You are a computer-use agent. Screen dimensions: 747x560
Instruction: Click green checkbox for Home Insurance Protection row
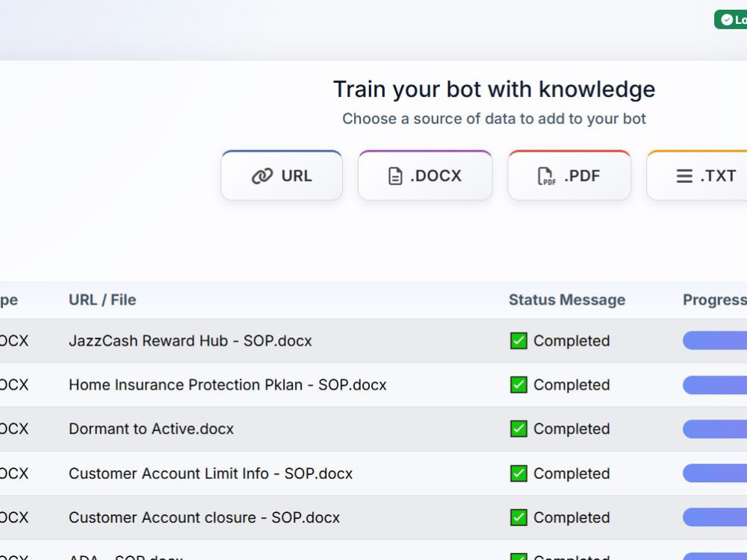518,385
